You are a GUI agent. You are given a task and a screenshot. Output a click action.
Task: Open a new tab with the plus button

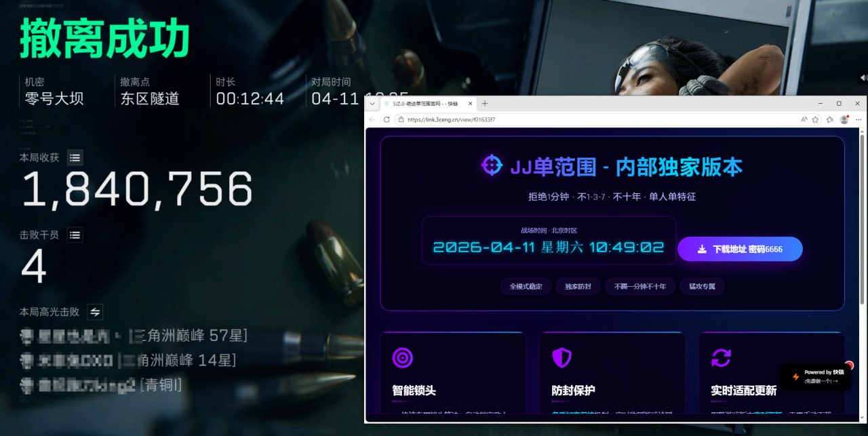pos(484,103)
